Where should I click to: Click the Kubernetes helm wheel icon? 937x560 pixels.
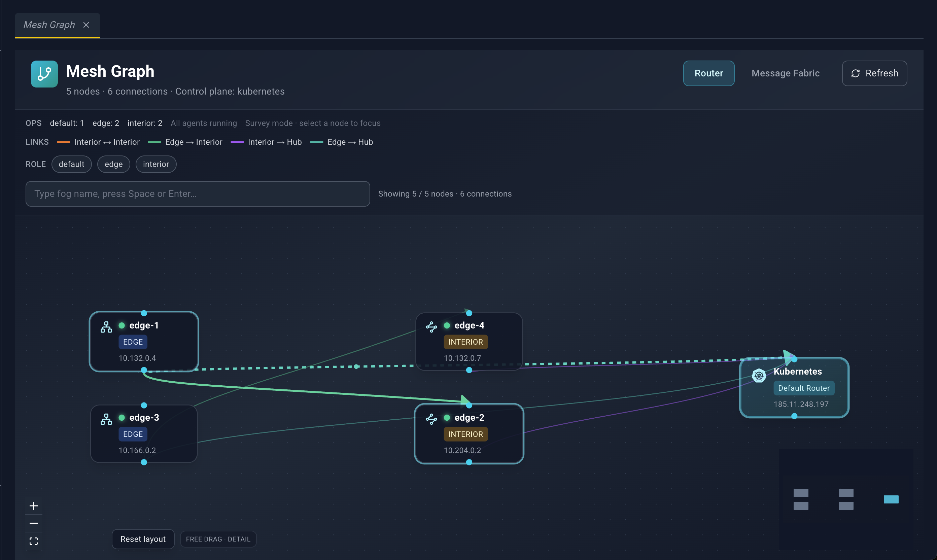(759, 376)
